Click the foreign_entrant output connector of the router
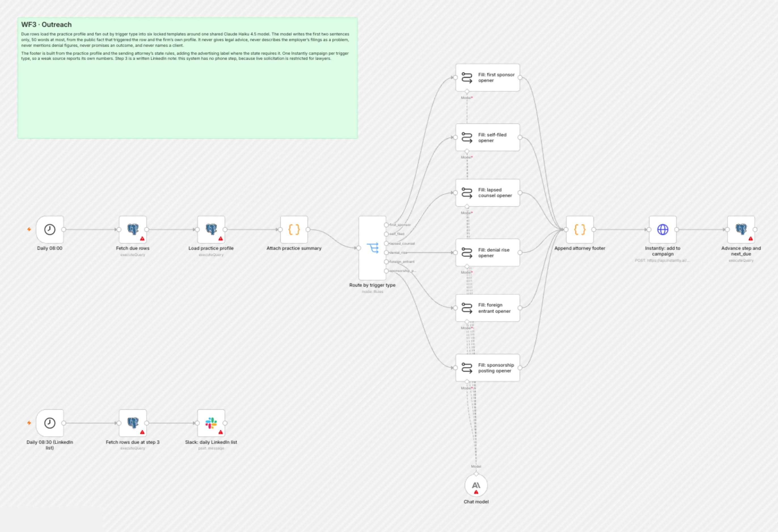778x532 pixels. click(x=386, y=262)
